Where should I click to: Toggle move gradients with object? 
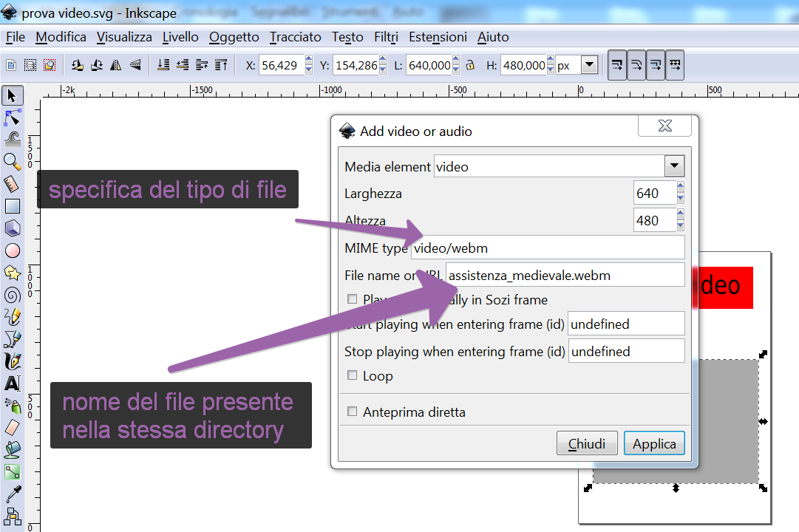pos(656,65)
